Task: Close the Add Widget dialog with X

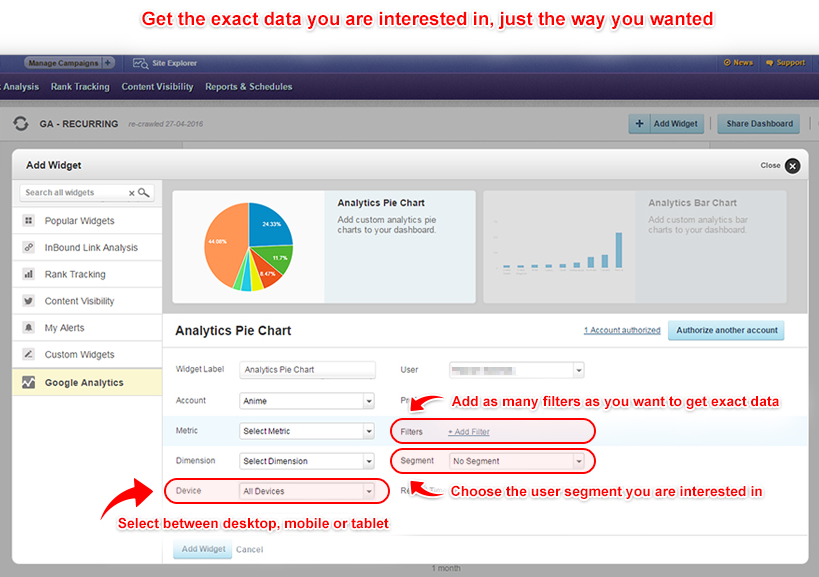Action: 792,166
